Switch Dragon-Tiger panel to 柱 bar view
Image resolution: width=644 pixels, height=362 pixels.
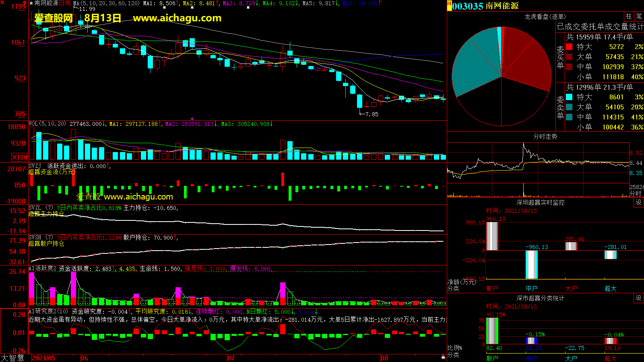click(x=629, y=16)
